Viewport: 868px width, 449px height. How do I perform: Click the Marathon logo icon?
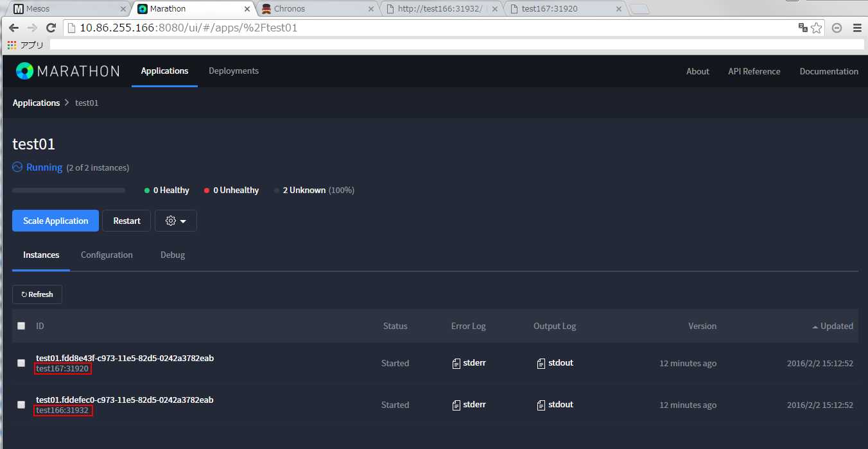(24, 71)
